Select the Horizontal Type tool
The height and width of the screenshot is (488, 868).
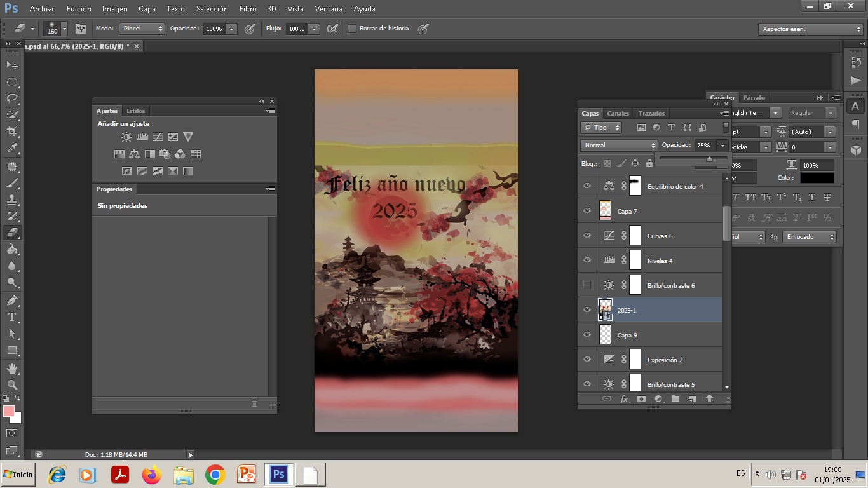point(12,317)
